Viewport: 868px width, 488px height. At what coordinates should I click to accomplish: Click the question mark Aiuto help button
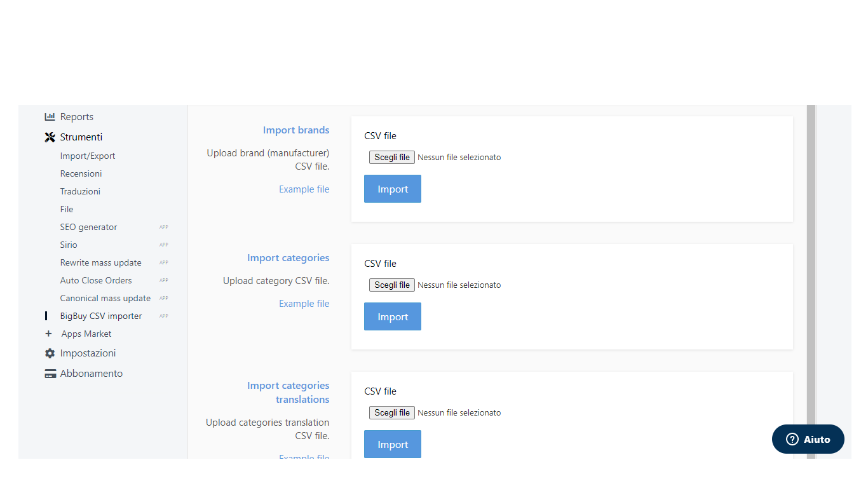(x=808, y=439)
